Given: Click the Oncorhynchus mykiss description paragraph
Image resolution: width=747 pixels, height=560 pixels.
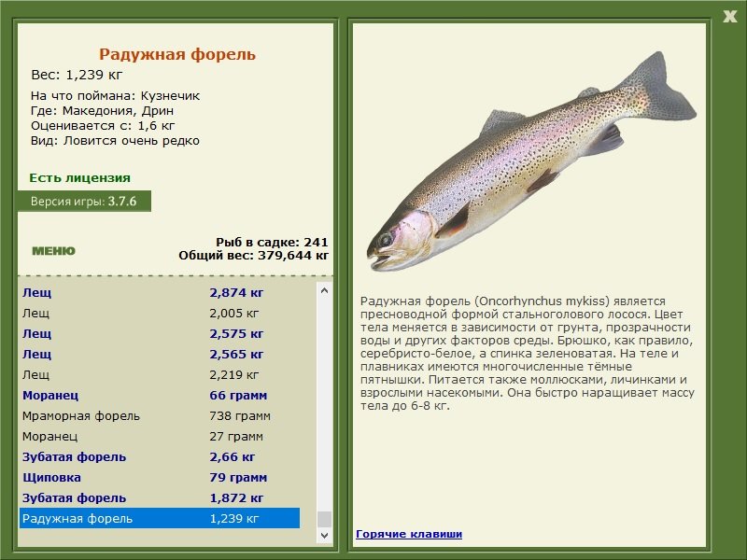Looking at the screenshot, I should coord(528,354).
